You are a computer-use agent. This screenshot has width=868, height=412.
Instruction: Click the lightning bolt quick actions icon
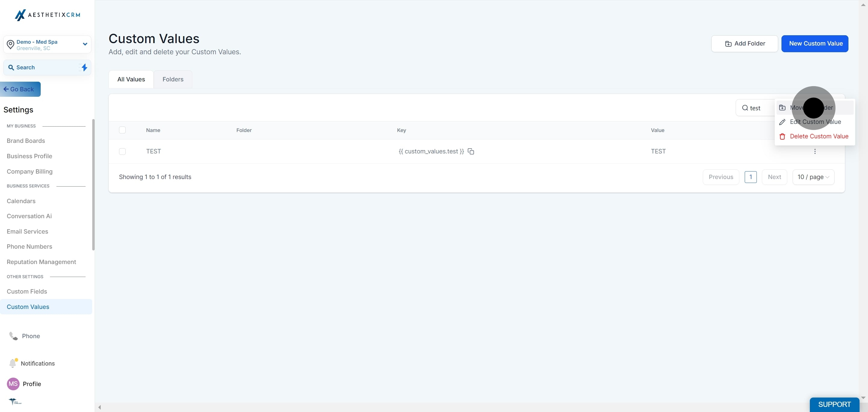(84, 68)
